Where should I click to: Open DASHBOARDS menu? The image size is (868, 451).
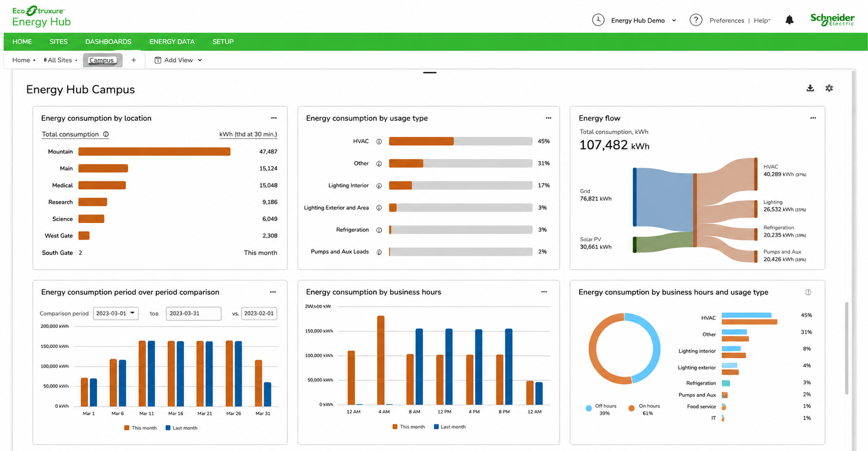click(108, 42)
